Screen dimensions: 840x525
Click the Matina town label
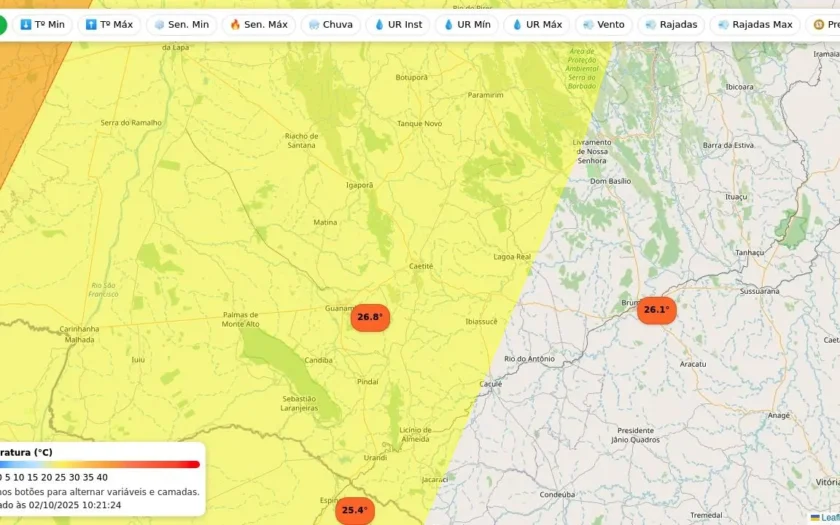pos(325,222)
